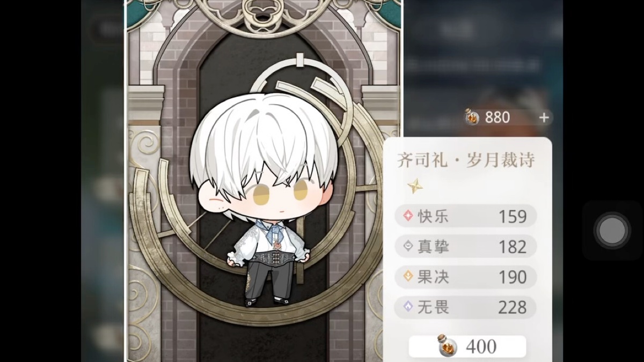
Task: Click the 果决 value 190
Action: (x=513, y=277)
